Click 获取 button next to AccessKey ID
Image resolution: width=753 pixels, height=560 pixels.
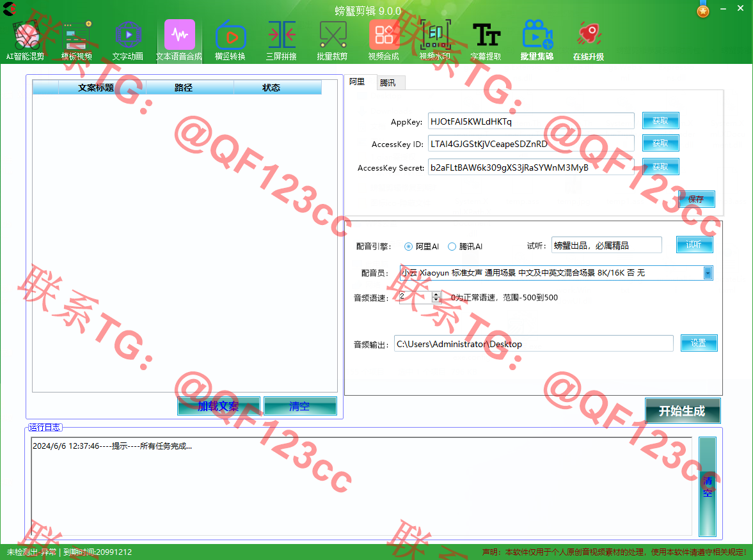click(661, 143)
